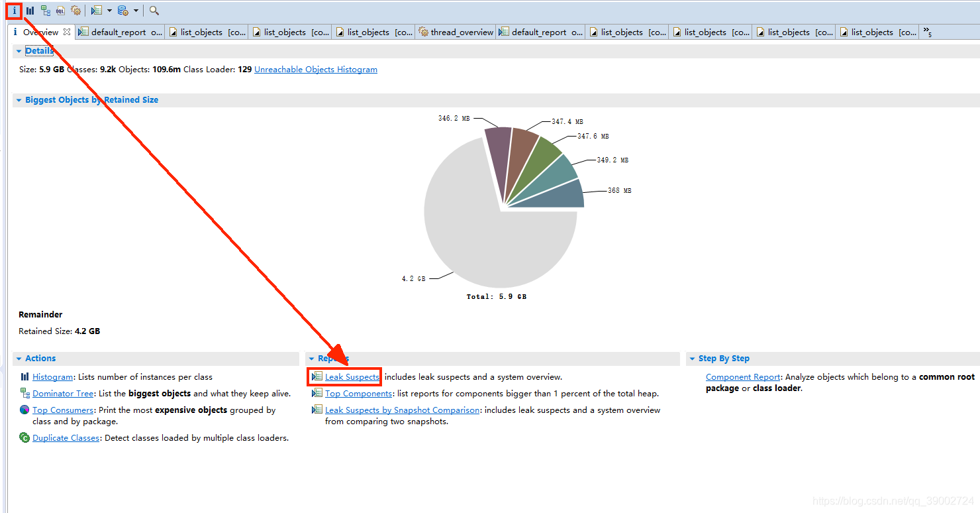Viewport: 980px width, 513px height.
Task: Click the 'Total: 5.9 GB' caption
Action: coord(497,297)
